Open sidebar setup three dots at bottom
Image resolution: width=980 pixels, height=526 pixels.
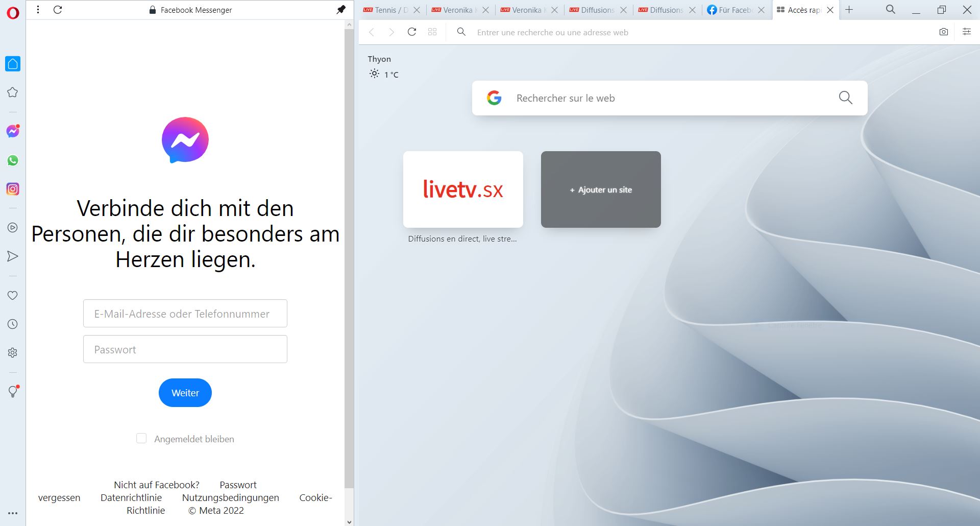(x=13, y=513)
